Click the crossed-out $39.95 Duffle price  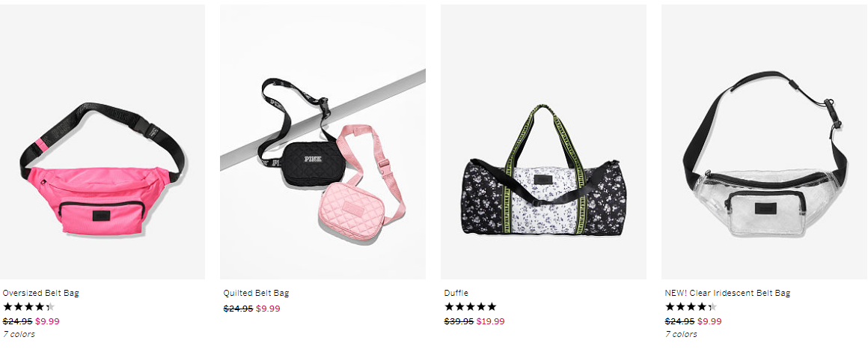click(x=459, y=321)
